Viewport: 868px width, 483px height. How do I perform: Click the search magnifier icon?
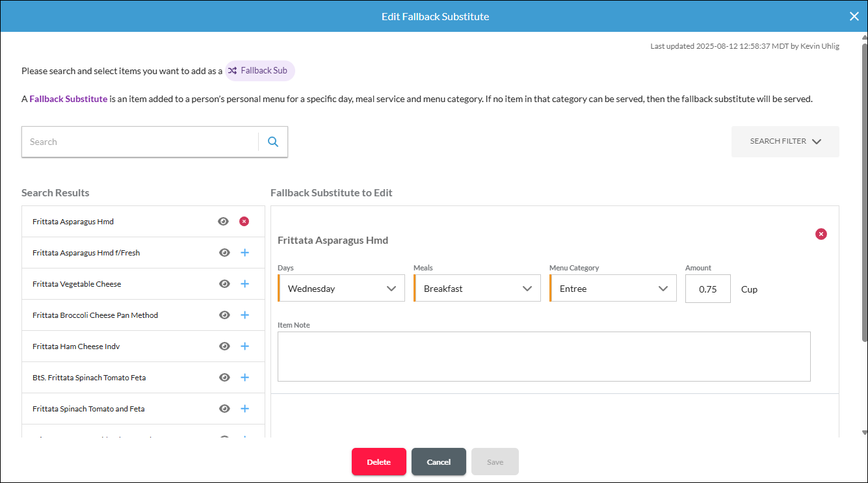[x=273, y=142]
